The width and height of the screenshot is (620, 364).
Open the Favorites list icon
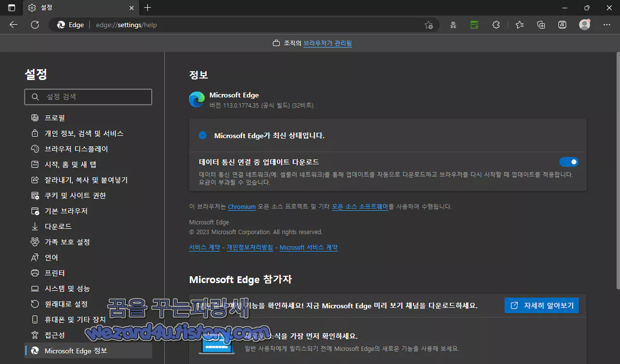520,25
